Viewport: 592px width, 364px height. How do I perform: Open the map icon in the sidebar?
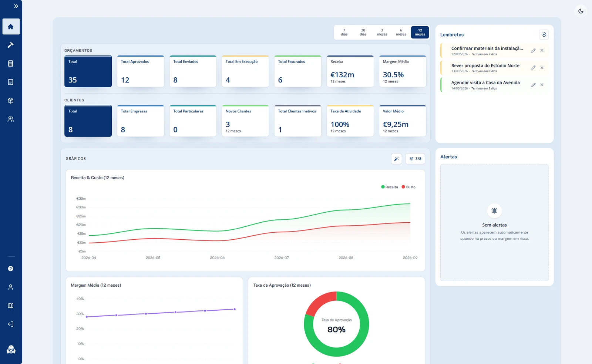point(11,306)
